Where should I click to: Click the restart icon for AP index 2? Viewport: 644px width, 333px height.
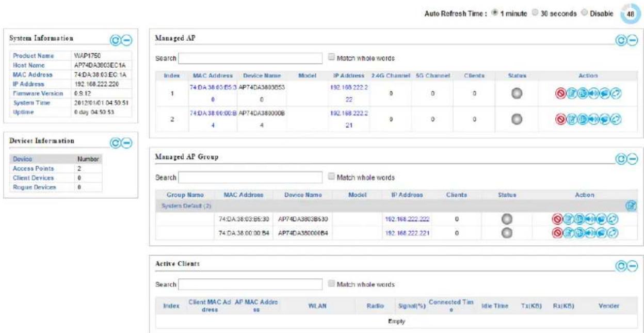coord(617,119)
